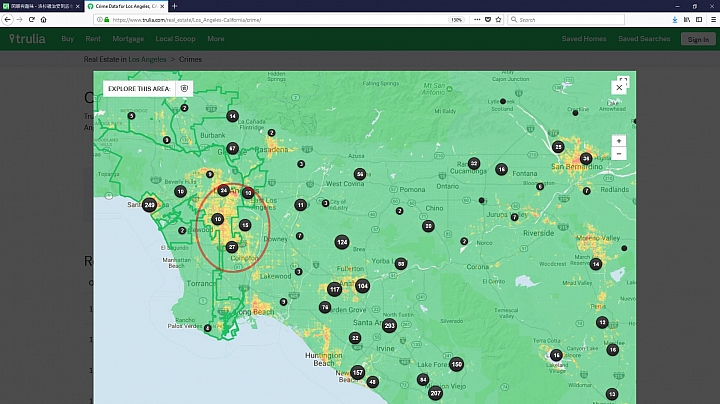Screen dimensions: 720x404
Task: Select the 27 crime cluster above Compton
Action: pyautogui.click(x=232, y=247)
